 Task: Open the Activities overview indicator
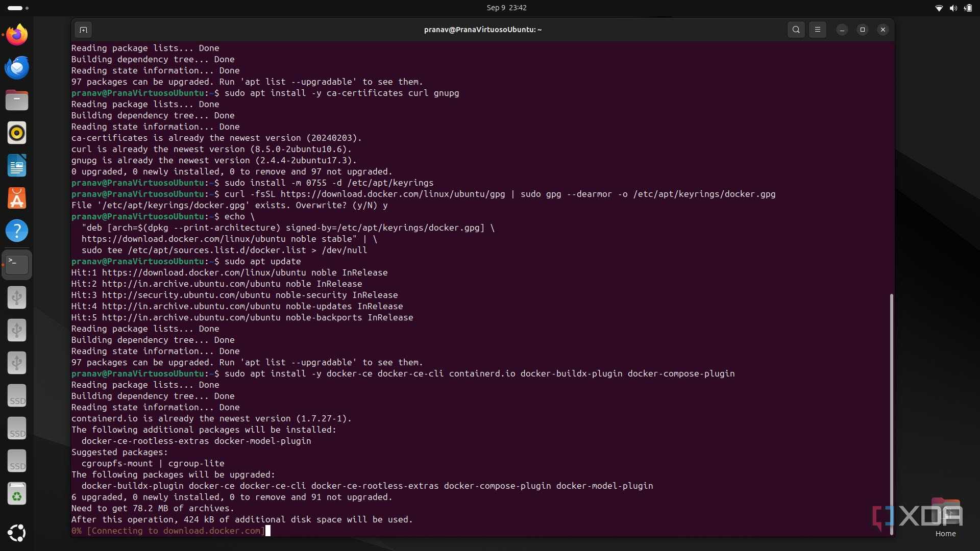(x=18, y=8)
